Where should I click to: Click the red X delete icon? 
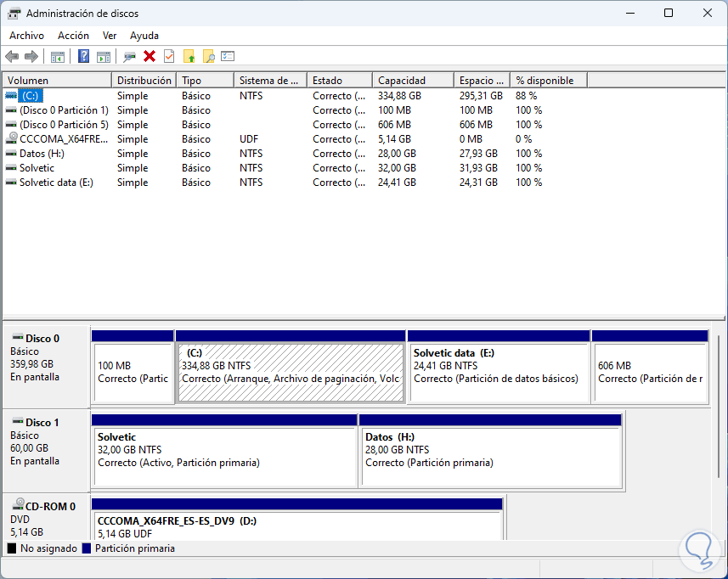click(x=150, y=56)
